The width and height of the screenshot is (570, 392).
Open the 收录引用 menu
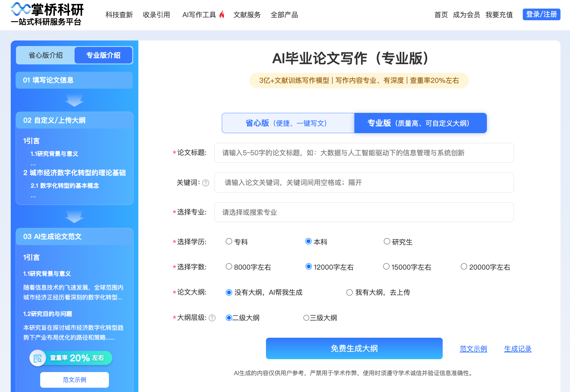[x=156, y=15]
